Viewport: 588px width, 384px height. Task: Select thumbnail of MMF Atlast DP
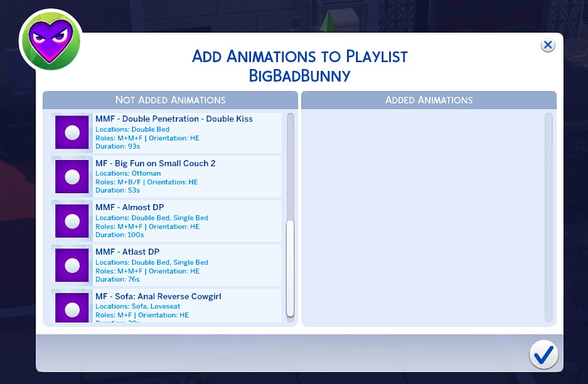[x=72, y=265]
